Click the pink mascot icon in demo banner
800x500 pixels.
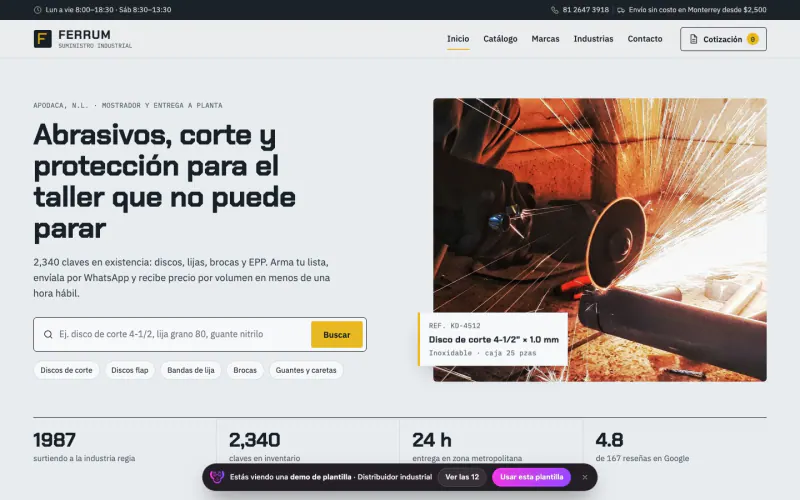click(217, 477)
